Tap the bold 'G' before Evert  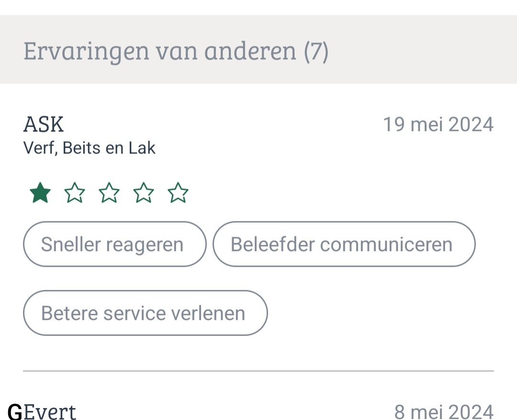[15, 411]
